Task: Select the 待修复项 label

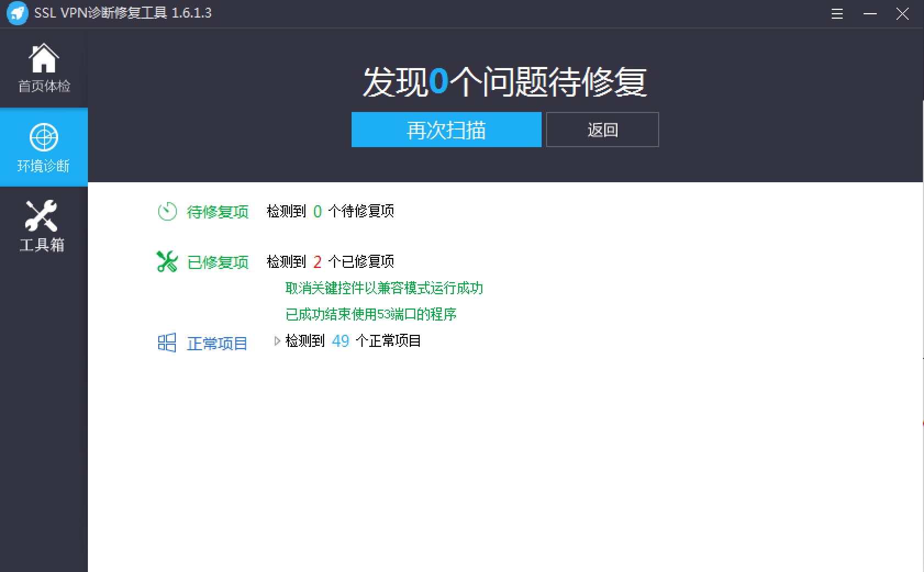Action: pos(218,212)
